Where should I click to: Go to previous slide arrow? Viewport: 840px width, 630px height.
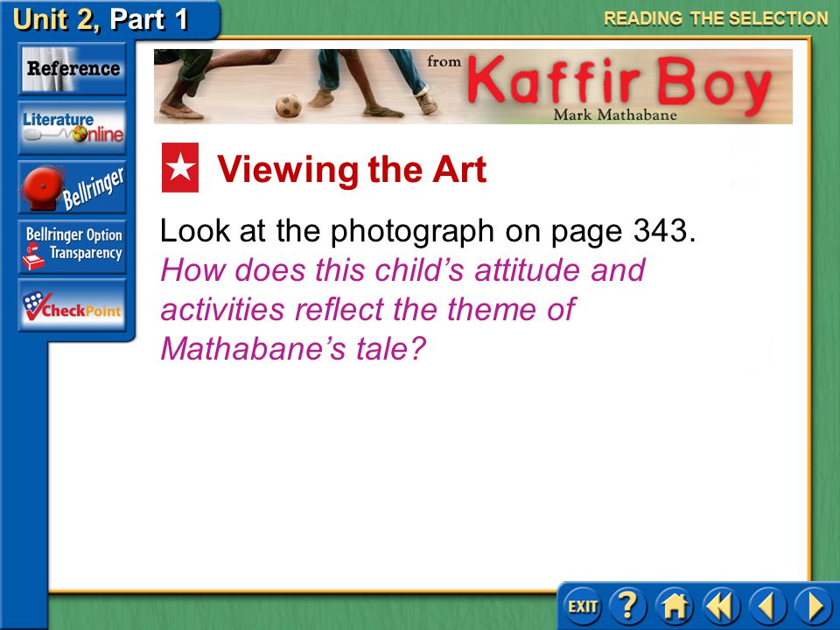pos(767,606)
